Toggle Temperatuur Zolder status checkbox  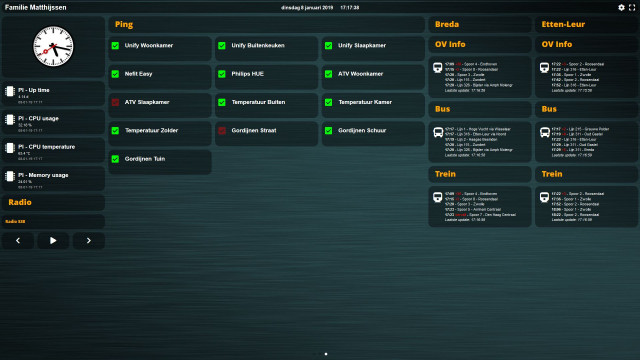point(116,131)
